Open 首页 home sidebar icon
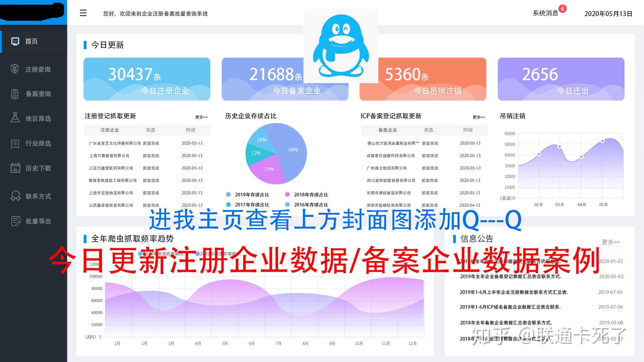Screen dimensions: 644x362 15,41
